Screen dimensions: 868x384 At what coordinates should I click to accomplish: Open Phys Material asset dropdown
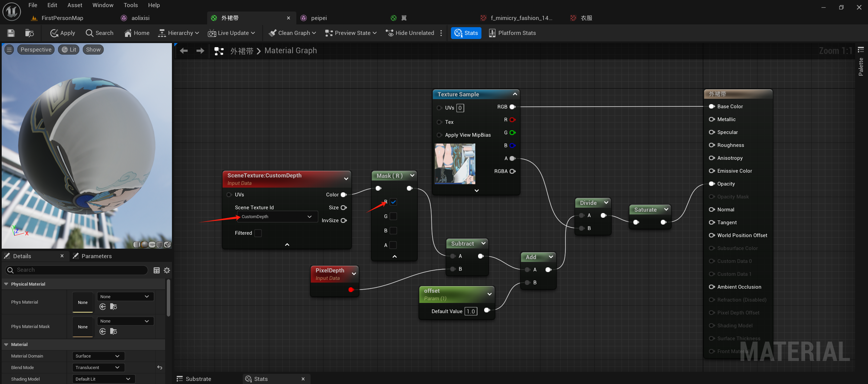click(125, 296)
